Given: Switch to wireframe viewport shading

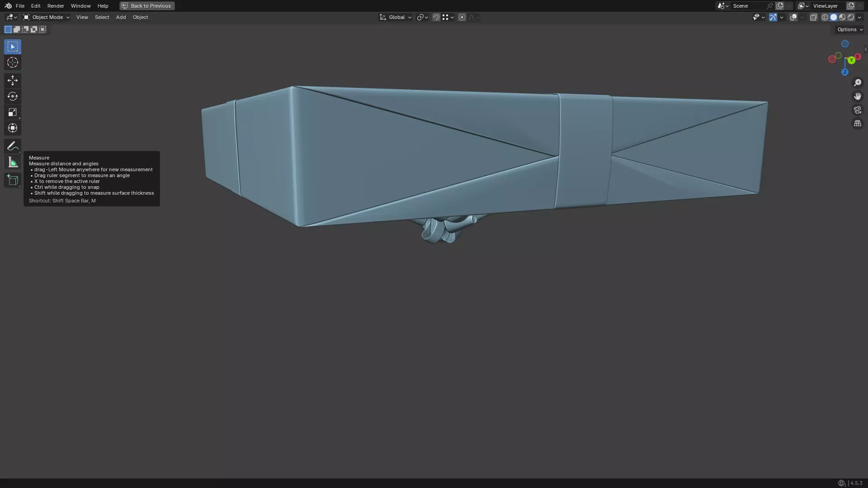Looking at the screenshot, I should 825,17.
